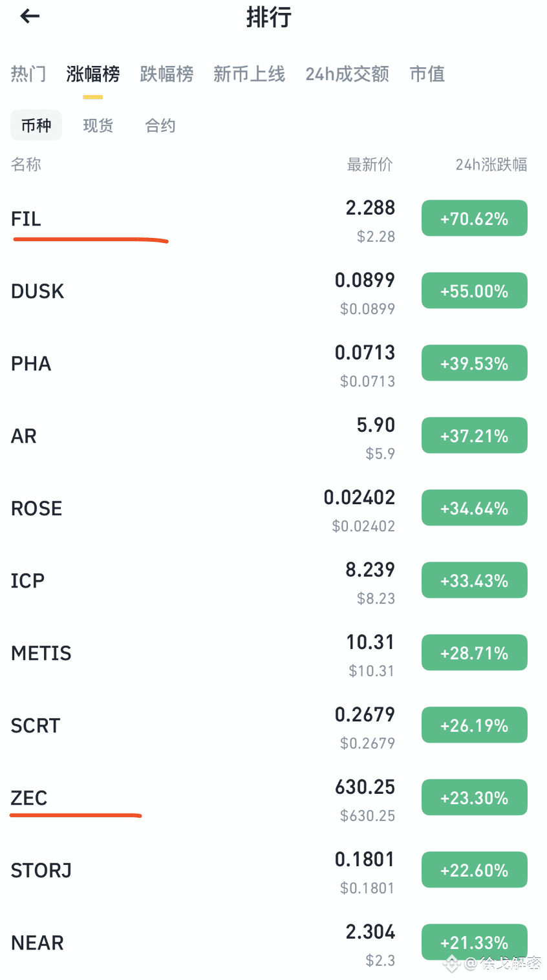Switch to the 热门 tab
Image resolution: width=547 pixels, height=980 pixels.
pyautogui.click(x=28, y=74)
